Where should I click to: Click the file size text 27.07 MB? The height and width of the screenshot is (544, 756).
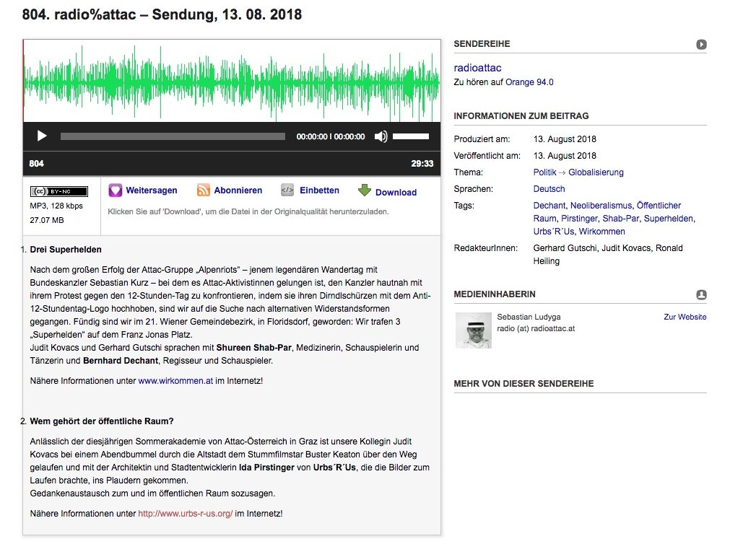click(47, 220)
